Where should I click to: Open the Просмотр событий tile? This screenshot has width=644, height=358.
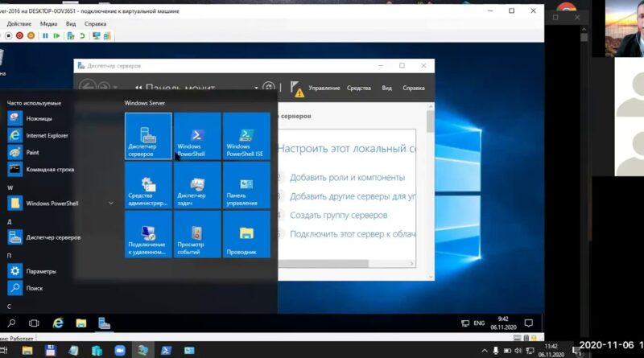(197, 234)
